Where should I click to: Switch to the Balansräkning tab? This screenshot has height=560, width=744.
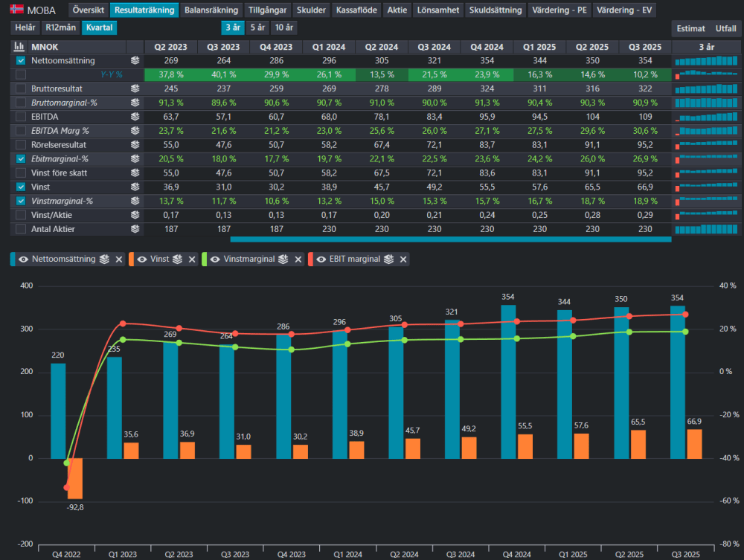tap(211, 10)
